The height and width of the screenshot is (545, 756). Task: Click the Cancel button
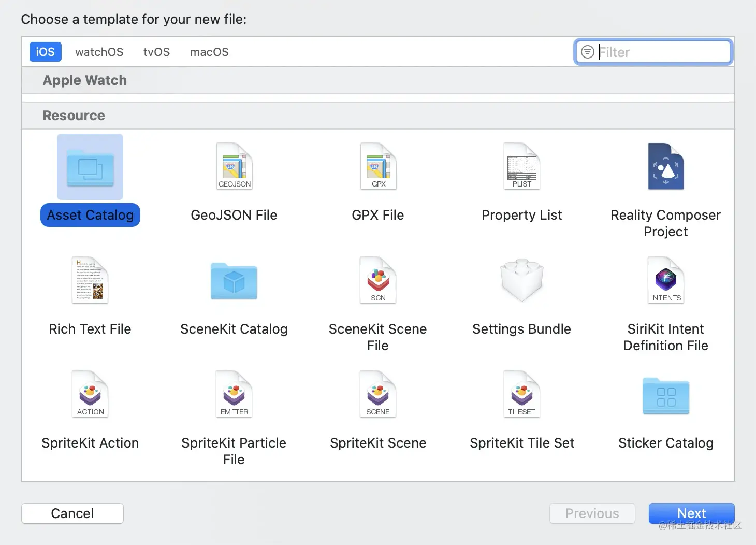pyautogui.click(x=72, y=513)
